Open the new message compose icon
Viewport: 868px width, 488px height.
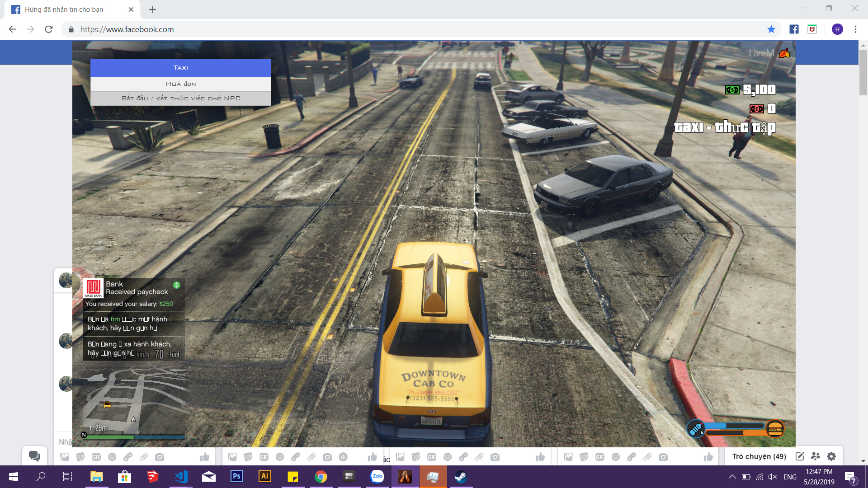click(800, 456)
